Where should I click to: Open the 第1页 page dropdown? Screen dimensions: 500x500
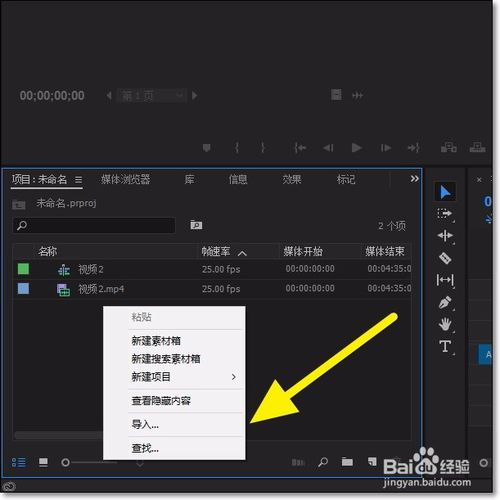[x=152, y=96]
